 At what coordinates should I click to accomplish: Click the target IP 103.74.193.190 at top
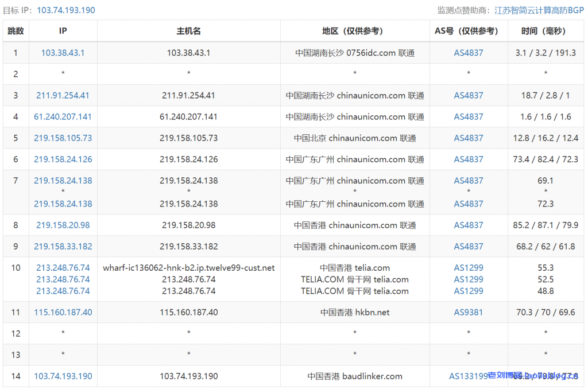point(66,10)
